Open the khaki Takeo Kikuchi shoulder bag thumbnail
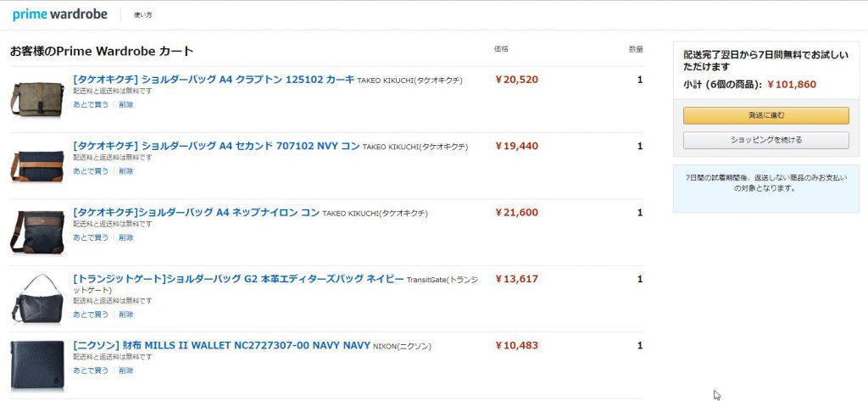Screen dimensions: 868x401 coord(37,99)
